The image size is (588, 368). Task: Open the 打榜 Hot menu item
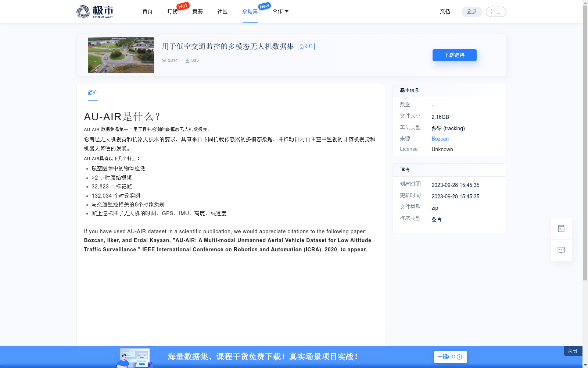click(172, 11)
